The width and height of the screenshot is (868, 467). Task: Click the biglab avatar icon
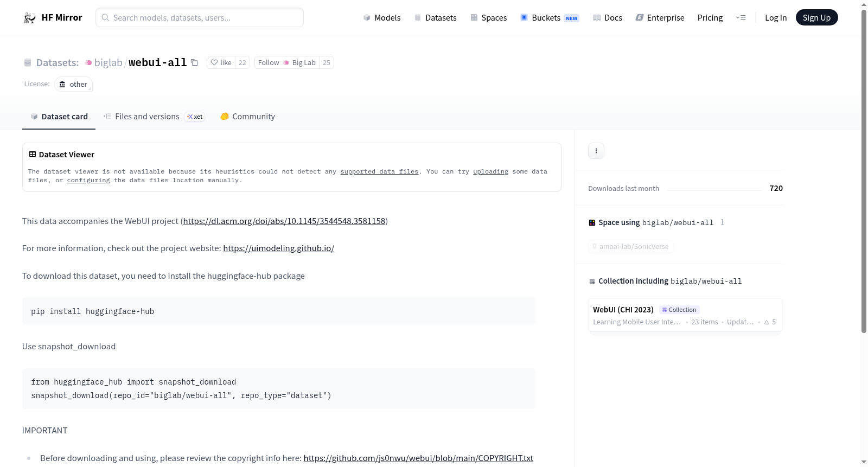tap(88, 63)
